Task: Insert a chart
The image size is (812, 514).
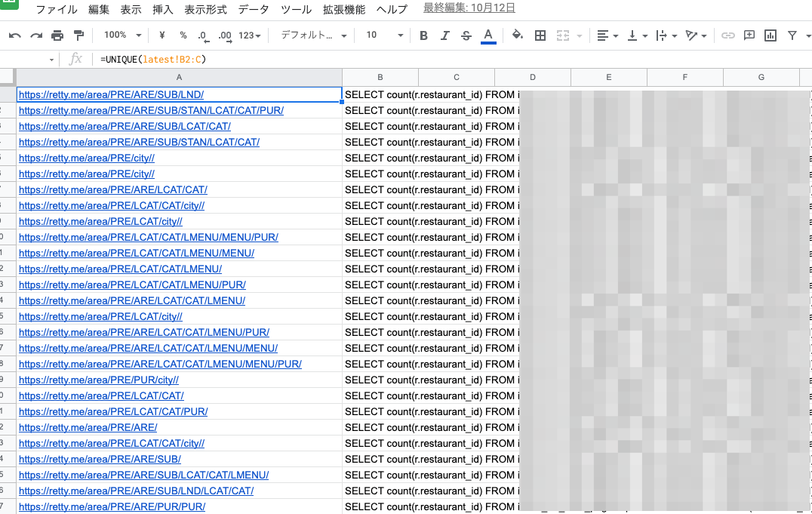Action: pyautogui.click(x=770, y=35)
